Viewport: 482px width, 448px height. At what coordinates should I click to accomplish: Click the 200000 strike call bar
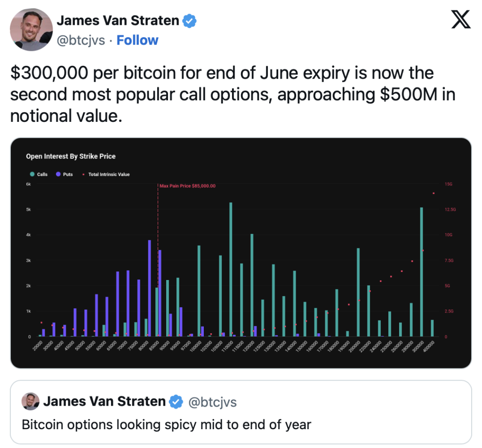pyautogui.click(x=358, y=292)
